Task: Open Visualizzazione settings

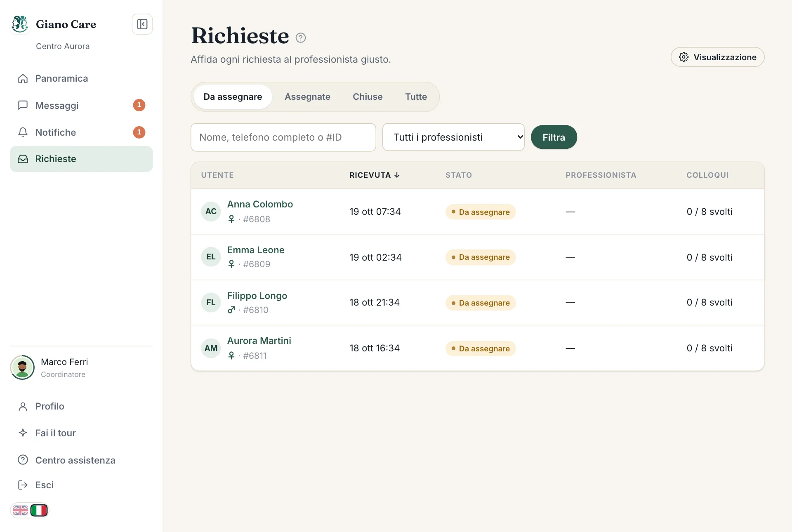Action: 717,57
